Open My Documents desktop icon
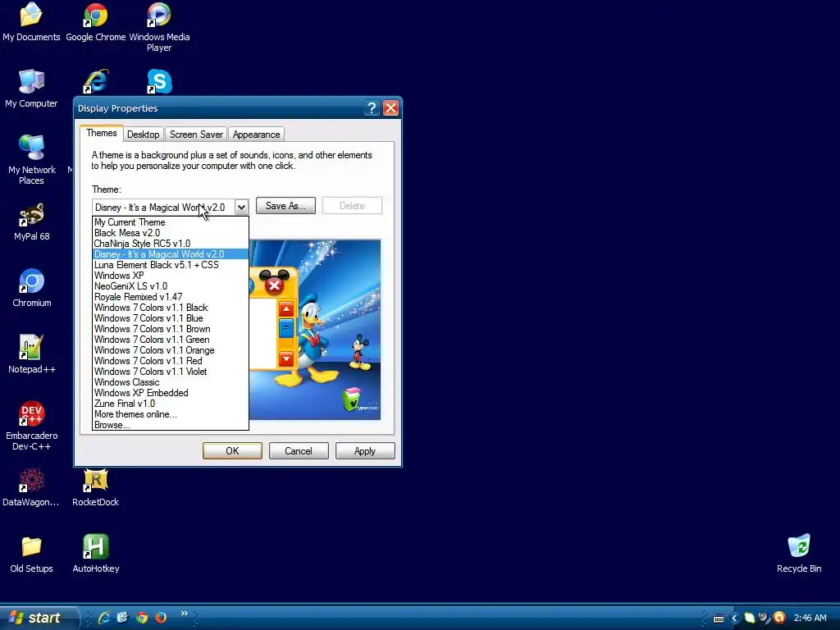840x630 pixels. click(31, 22)
